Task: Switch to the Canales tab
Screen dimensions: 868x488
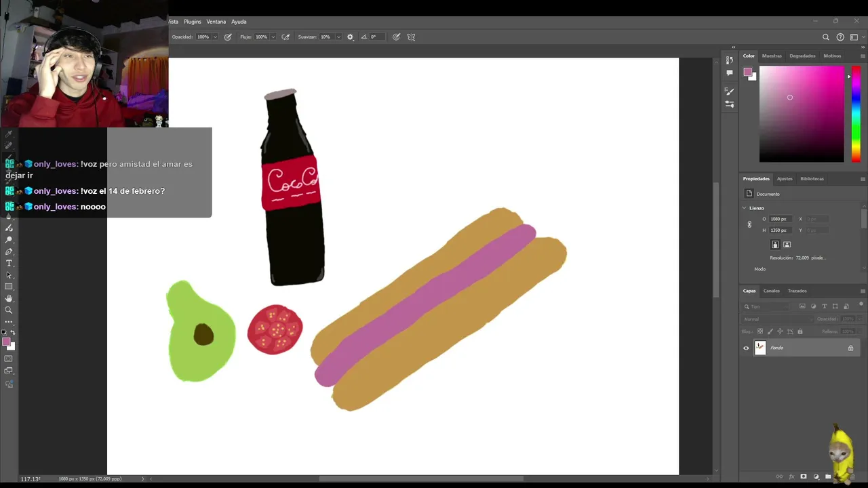Action: click(772, 291)
